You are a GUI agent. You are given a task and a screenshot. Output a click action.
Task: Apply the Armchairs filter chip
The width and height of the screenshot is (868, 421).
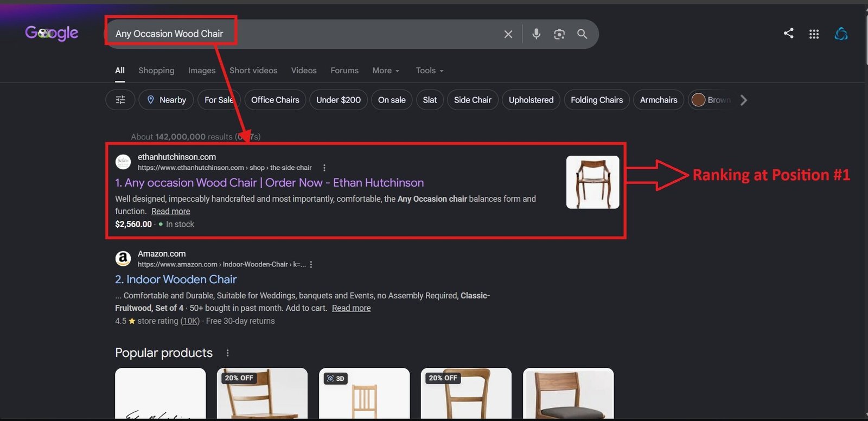click(659, 100)
